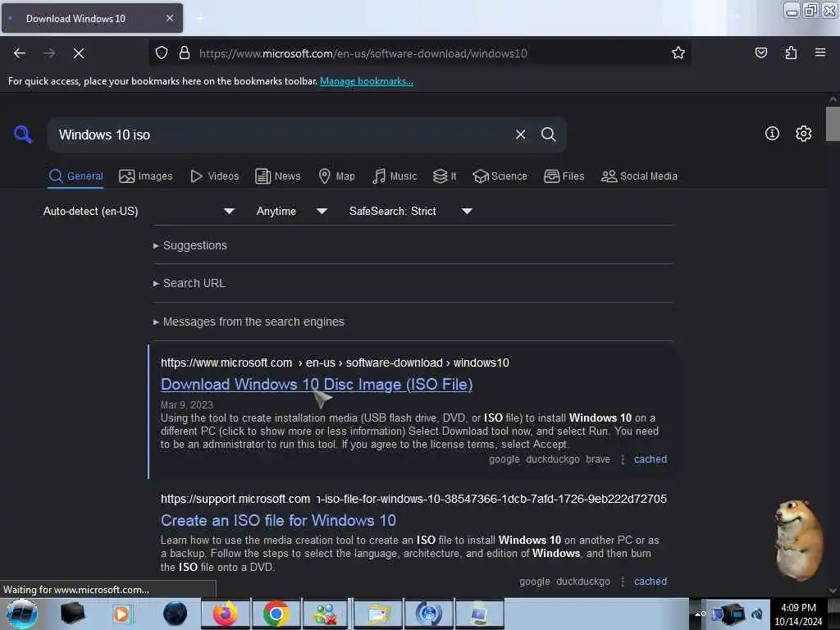Click the taskbar clock showing 4:09 PM
Screen dimensions: 840x630
coord(797,614)
